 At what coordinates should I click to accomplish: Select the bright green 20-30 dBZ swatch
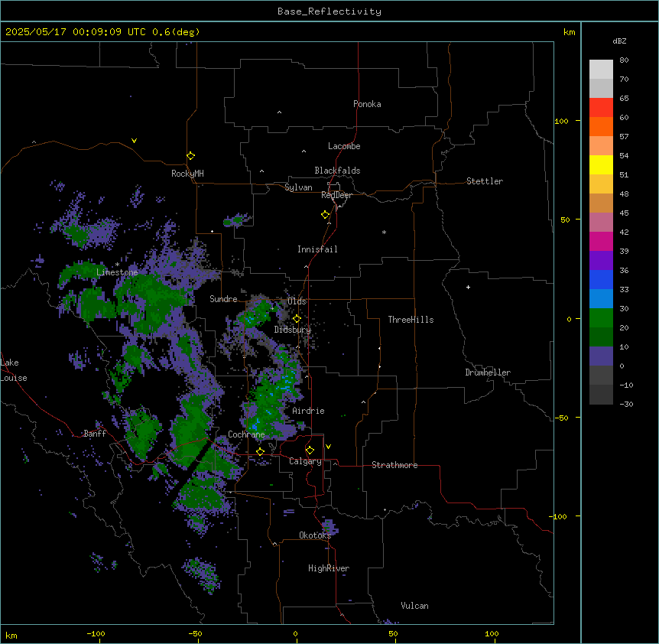click(x=601, y=318)
